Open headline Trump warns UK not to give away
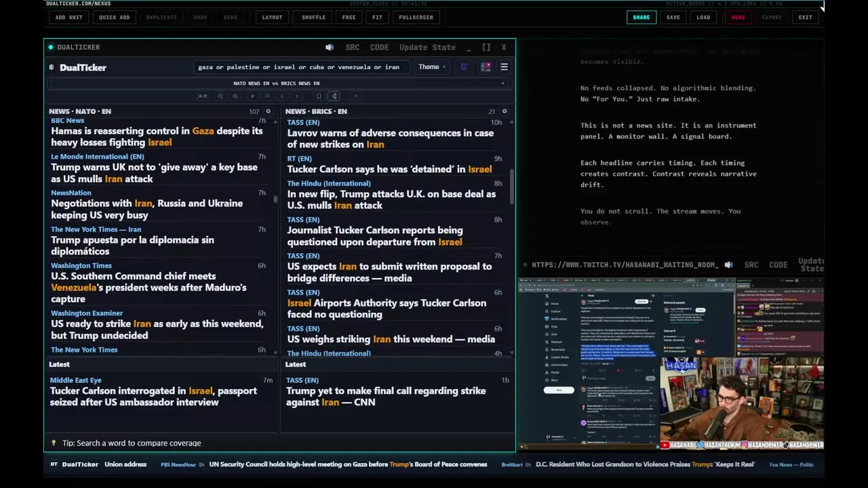Viewport: 868px width, 488px height. tap(154, 173)
